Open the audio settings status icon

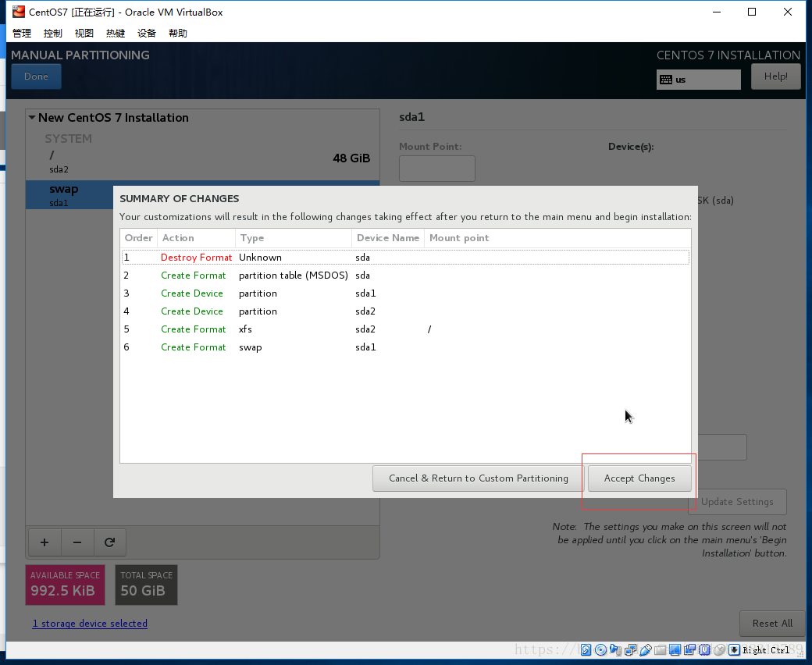point(616,650)
